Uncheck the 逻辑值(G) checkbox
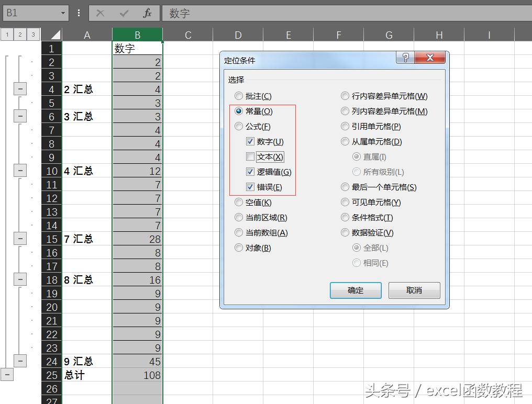Viewport: 532px width, 404px height. [250, 172]
